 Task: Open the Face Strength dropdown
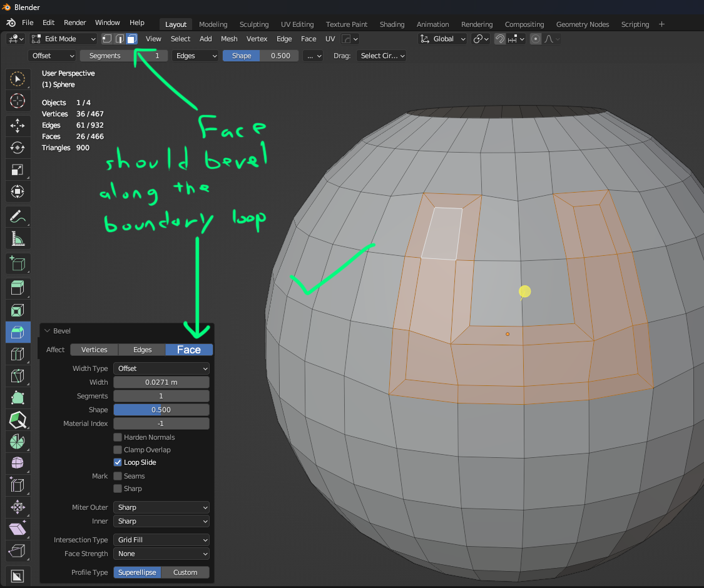pos(161,554)
